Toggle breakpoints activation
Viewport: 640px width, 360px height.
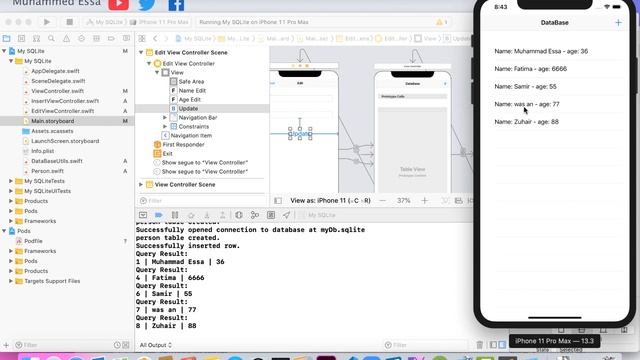point(159,215)
